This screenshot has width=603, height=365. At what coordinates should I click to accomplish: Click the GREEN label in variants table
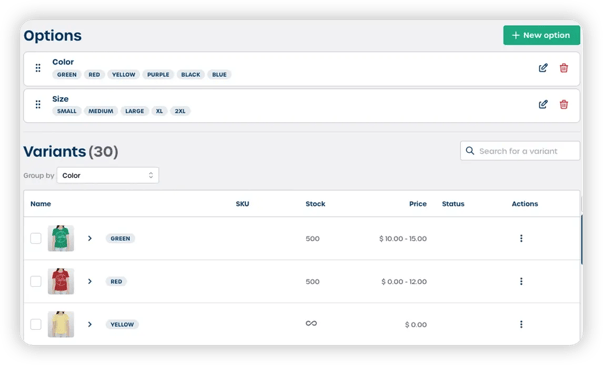coord(120,238)
